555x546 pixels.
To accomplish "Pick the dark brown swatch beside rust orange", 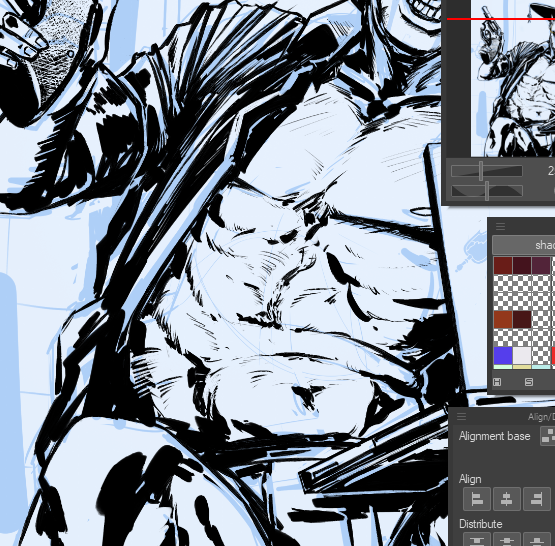I will click(x=522, y=320).
